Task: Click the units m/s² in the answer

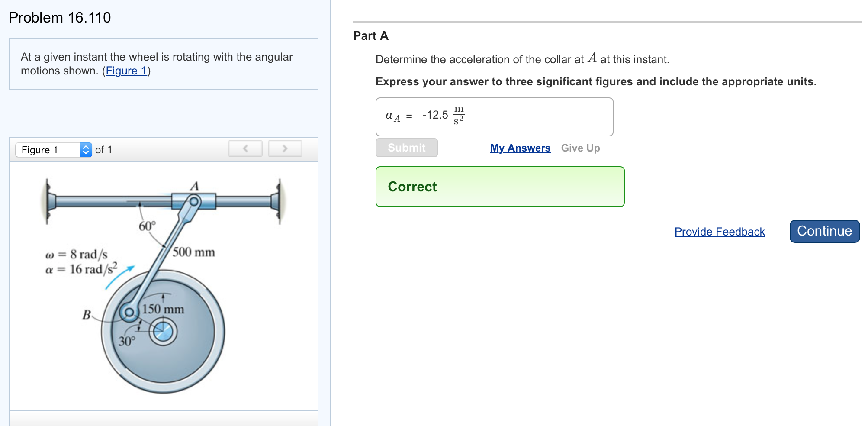Action: pyautogui.click(x=459, y=116)
